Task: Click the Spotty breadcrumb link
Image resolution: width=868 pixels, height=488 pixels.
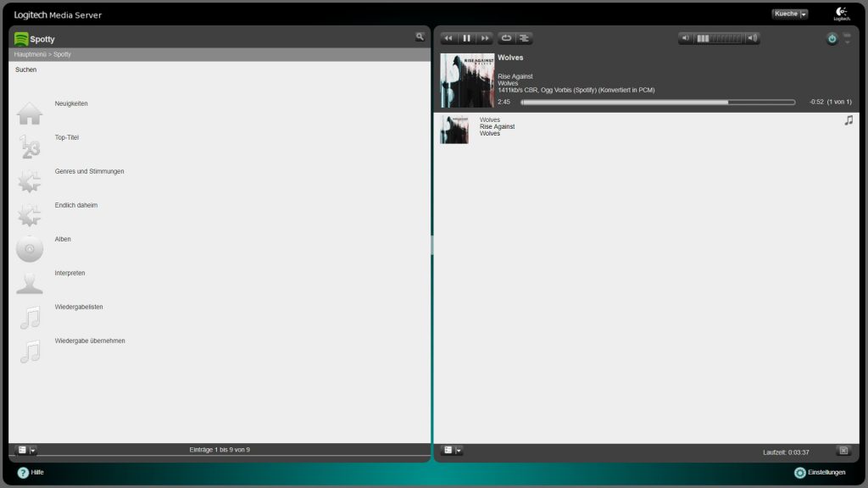Action: 62,54
